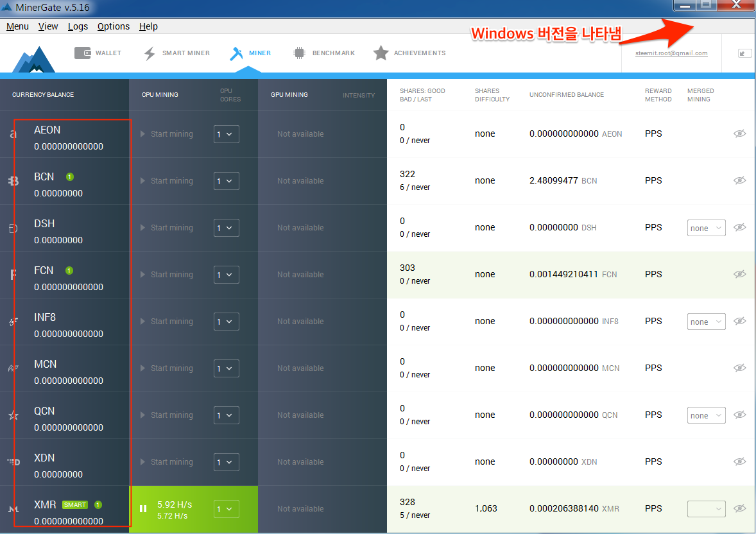Click the Miner pickaxe icon
The image size is (756, 534).
pyautogui.click(x=236, y=53)
